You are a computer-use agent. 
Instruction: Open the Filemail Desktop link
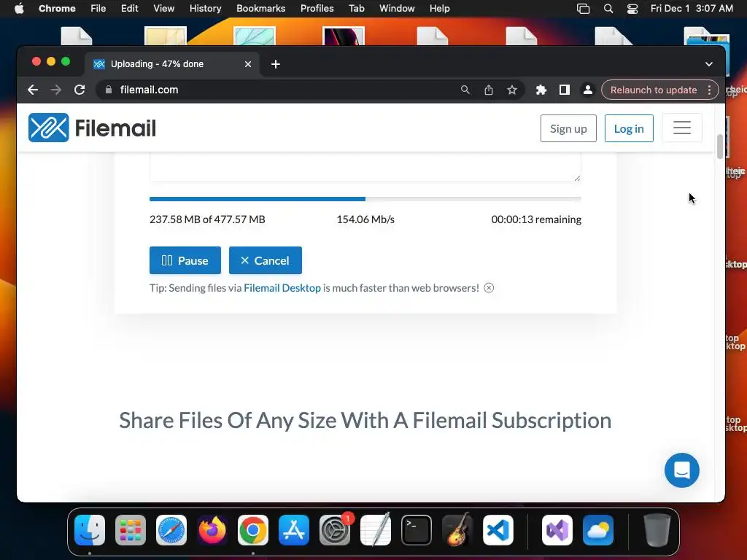pos(282,288)
